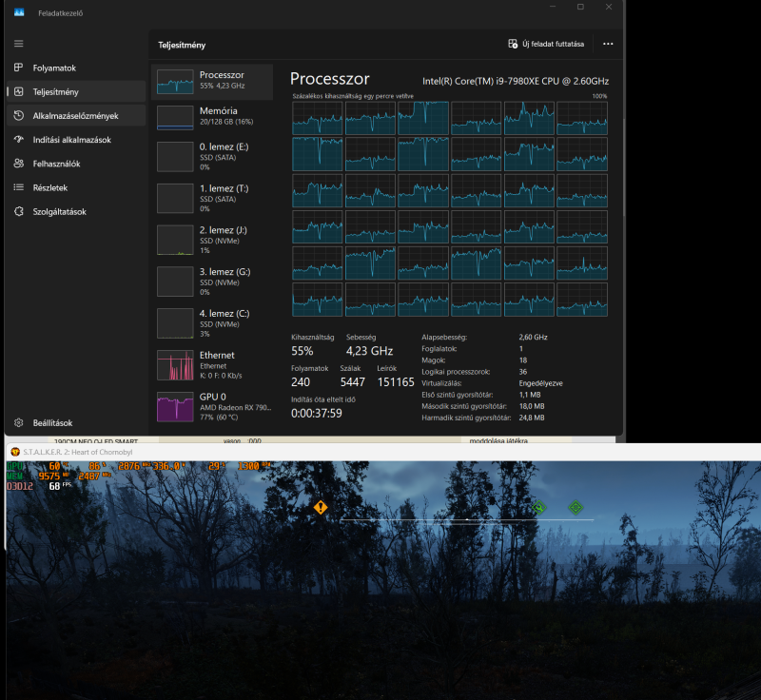Viewport: 761px width, 700px height.
Task: Click the 4,23 GHz Sebesség value
Action: tap(369, 351)
